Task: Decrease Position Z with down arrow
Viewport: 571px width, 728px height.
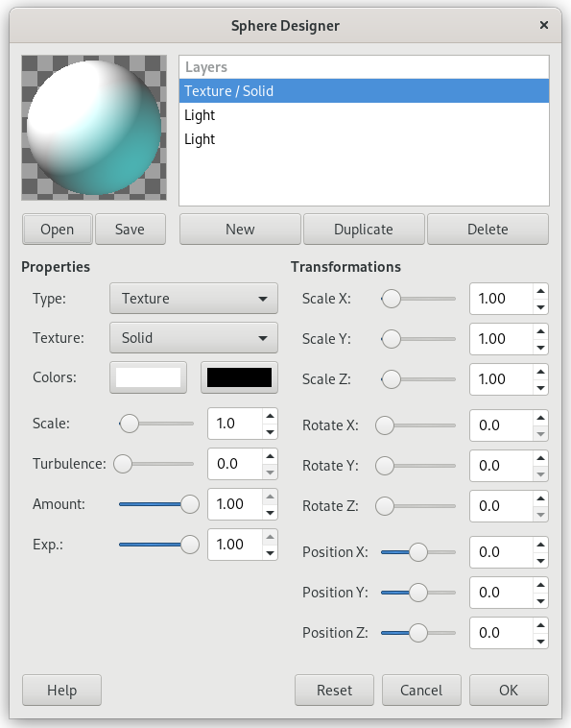Action: pyautogui.click(x=540, y=642)
